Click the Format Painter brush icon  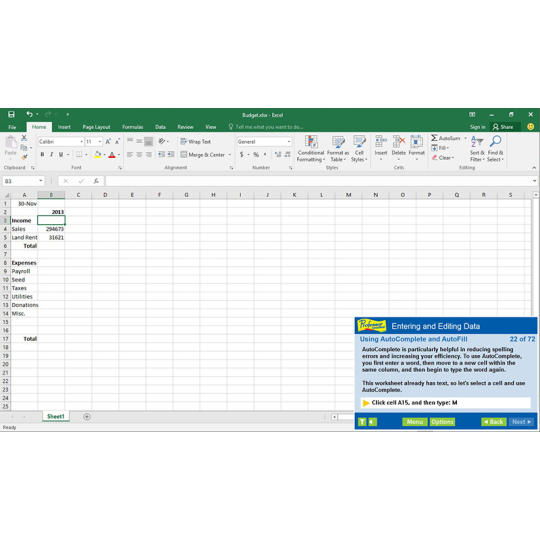pyautogui.click(x=24, y=157)
